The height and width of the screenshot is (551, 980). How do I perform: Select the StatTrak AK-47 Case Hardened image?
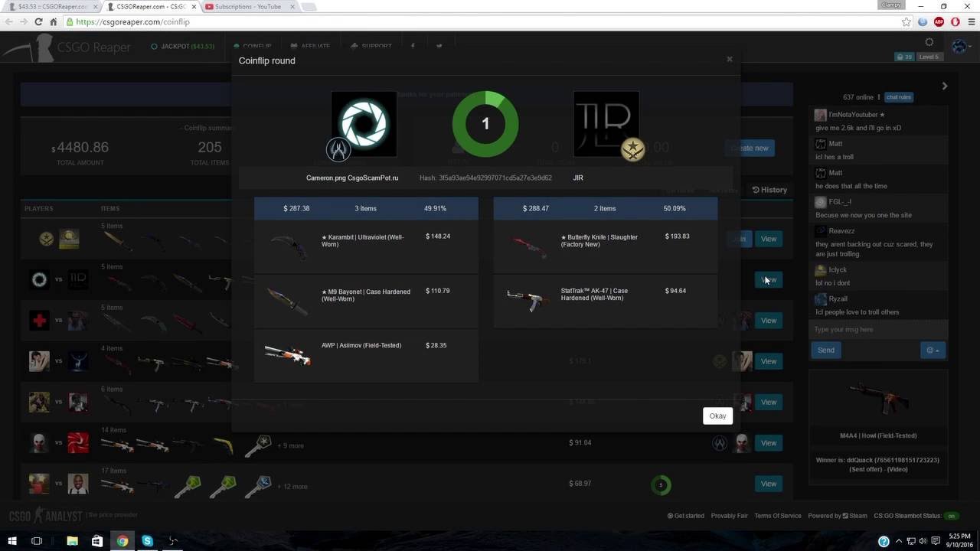(x=528, y=300)
